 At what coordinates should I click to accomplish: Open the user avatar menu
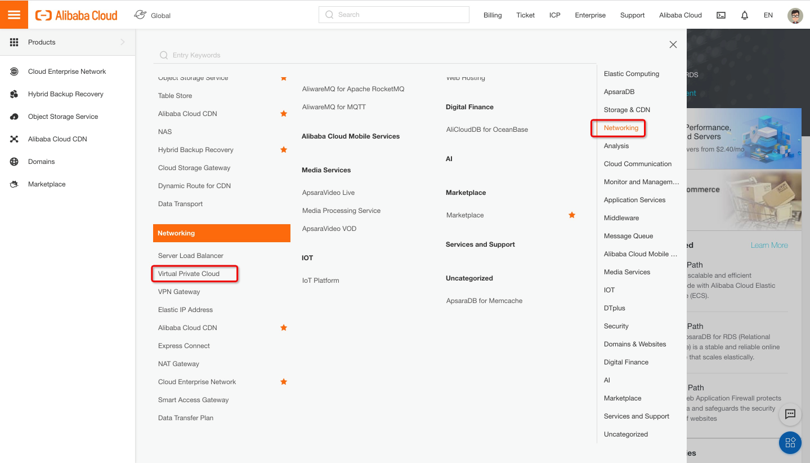click(x=795, y=15)
